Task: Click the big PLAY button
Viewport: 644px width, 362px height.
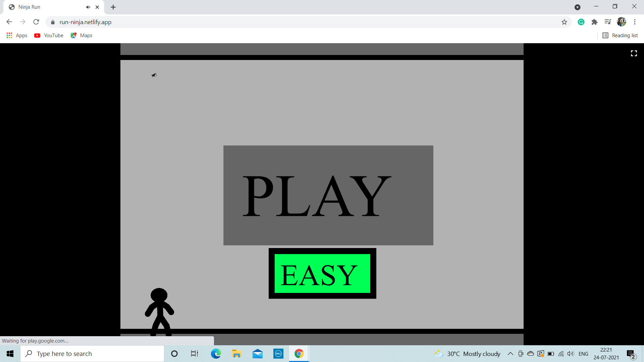Action: coord(328,195)
